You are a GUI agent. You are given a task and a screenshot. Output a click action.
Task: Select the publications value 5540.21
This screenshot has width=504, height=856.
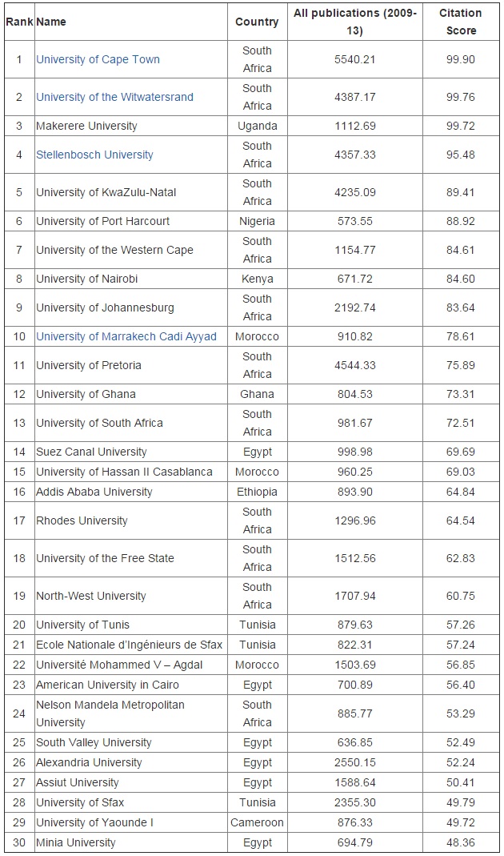356,59
